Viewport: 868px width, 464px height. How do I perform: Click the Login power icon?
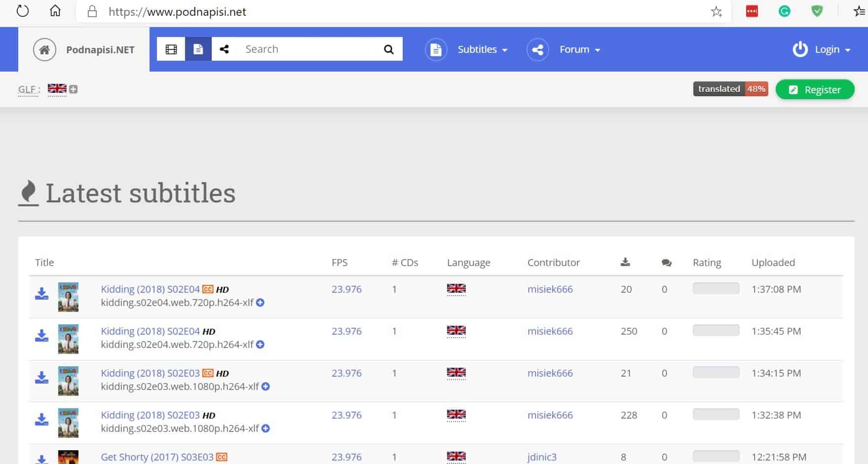pyautogui.click(x=800, y=49)
